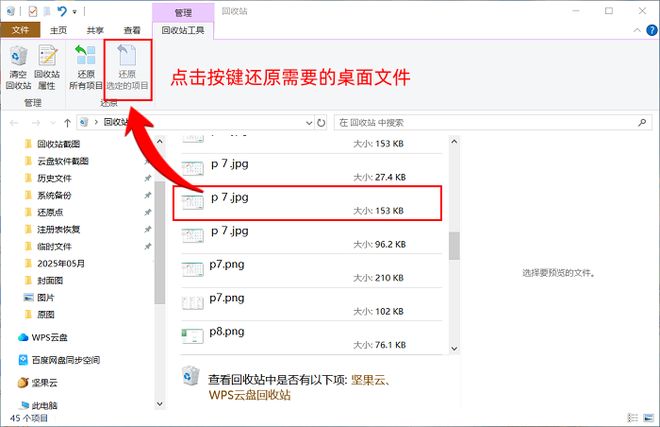Go forward with the forward arrow
The height and width of the screenshot is (427, 660).
[x=36, y=123]
